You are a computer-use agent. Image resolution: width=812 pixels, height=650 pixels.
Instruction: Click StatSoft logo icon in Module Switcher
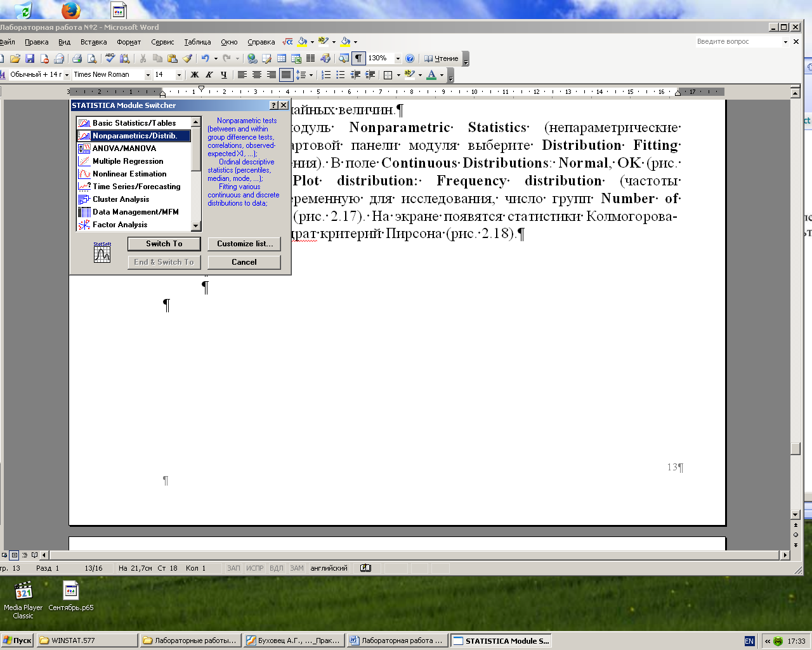102,252
